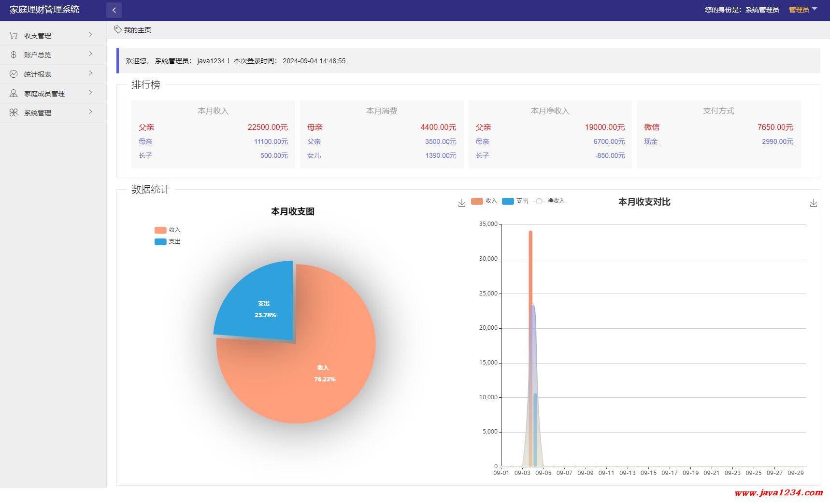830x504 pixels.
Task: Click the four-circle icon beside 系统管理
Action: 14,112
